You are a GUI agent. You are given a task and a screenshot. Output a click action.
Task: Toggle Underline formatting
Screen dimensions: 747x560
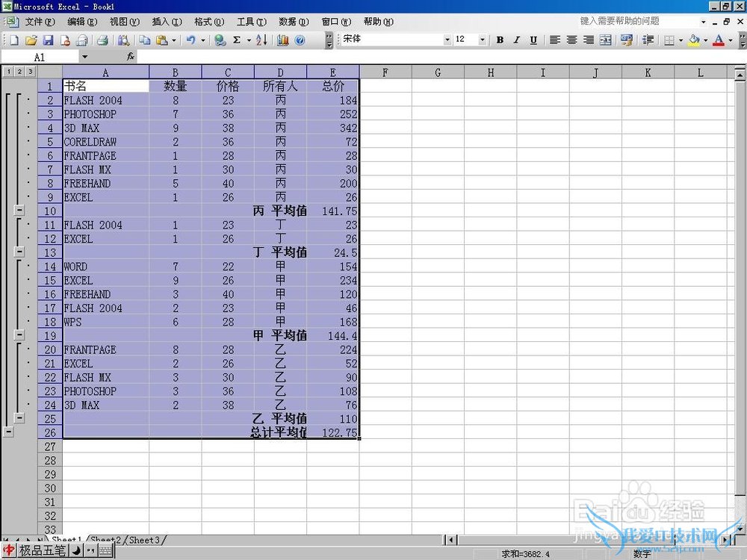[533, 40]
